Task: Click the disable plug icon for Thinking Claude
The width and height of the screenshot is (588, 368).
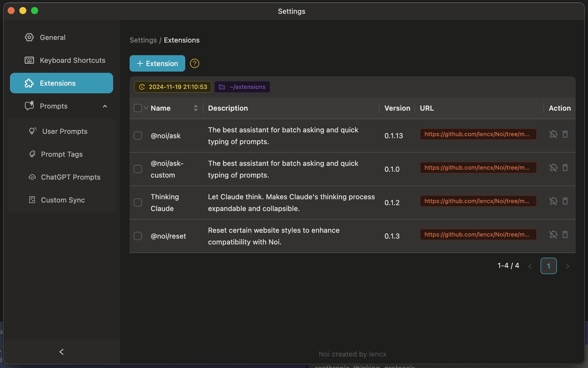Action: pyautogui.click(x=553, y=201)
